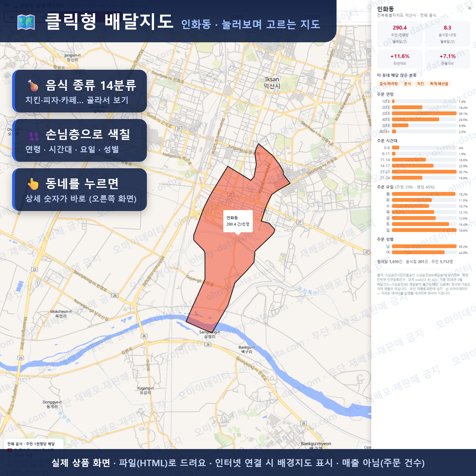Click the 30대 age bar at 39.1%
Screen dimensions: 476x476
[x=424, y=113]
